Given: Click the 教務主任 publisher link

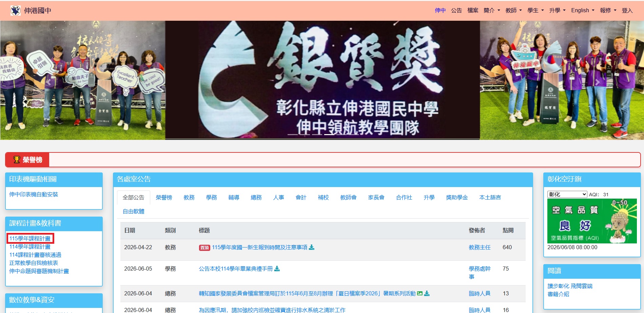Looking at the screenshot, I should click(480, 247).
